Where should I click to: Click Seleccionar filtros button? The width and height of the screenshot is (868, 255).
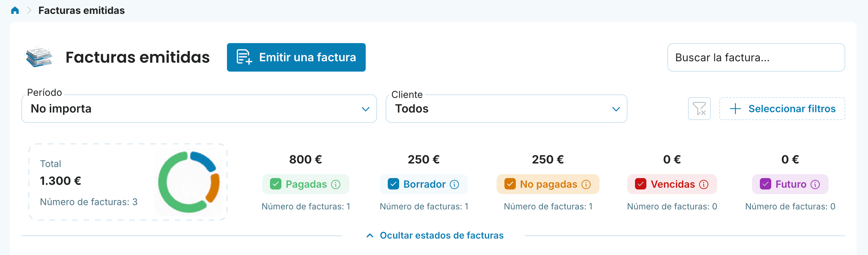tap(782, 109)
